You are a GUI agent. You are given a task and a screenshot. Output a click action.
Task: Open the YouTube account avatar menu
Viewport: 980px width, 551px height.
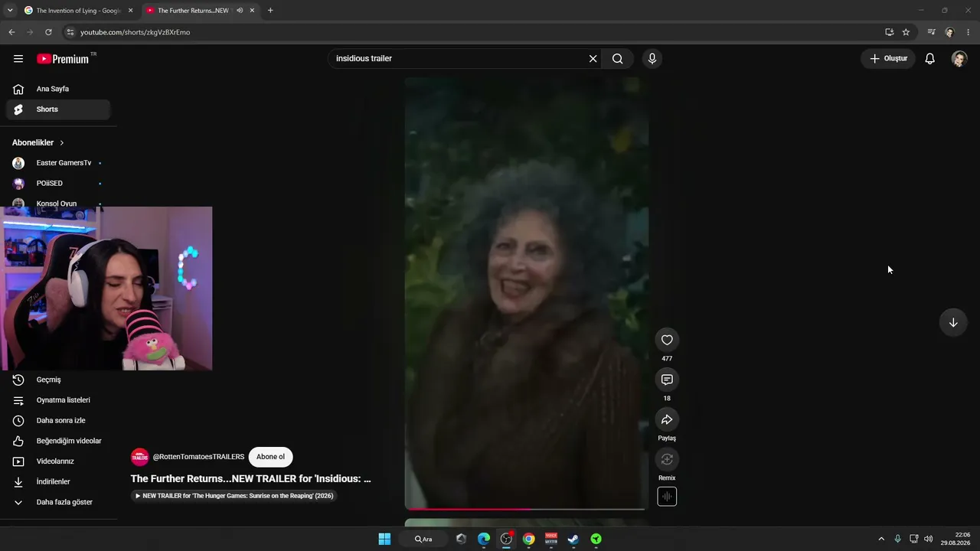click(959, 59)
